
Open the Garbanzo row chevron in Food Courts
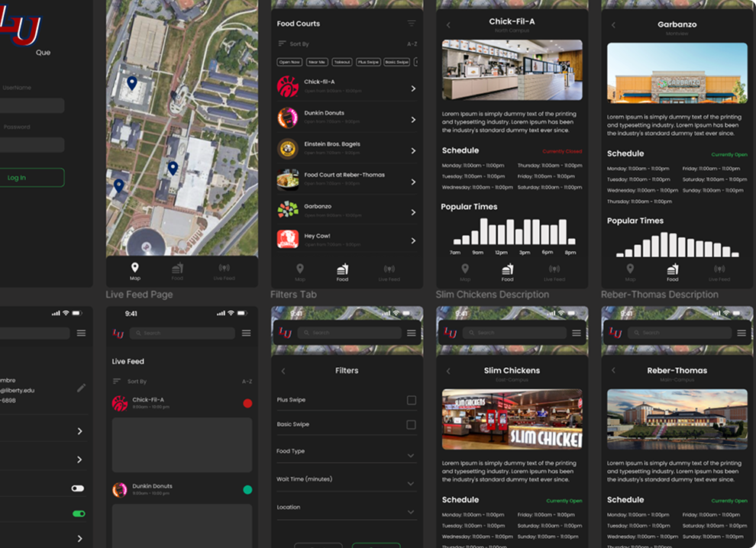click(413, 212)
